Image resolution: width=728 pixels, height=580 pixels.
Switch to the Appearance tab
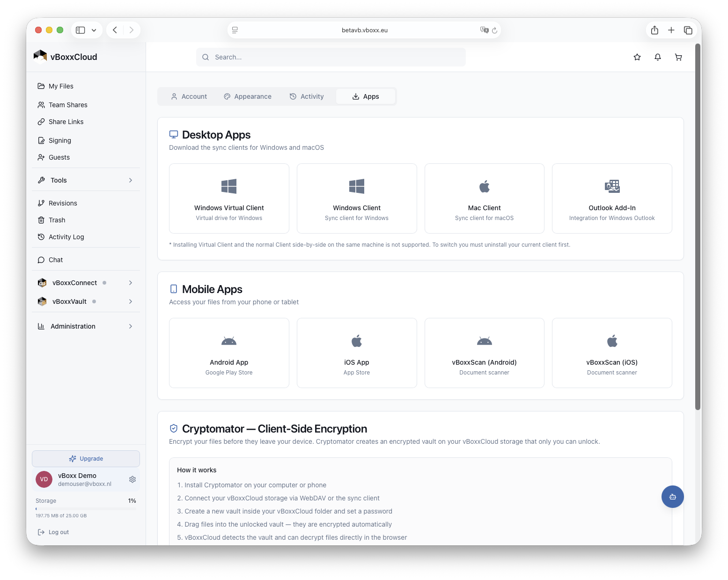pos(248,96)
